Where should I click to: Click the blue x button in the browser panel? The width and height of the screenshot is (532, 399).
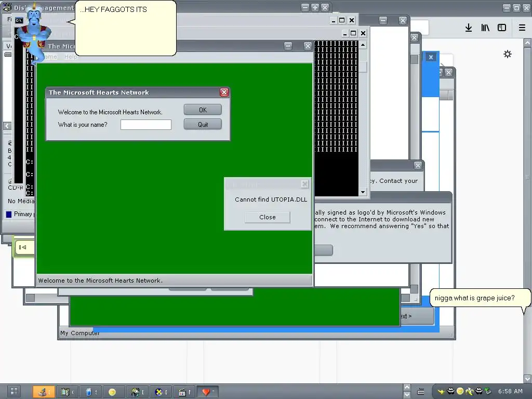point(431,57)
